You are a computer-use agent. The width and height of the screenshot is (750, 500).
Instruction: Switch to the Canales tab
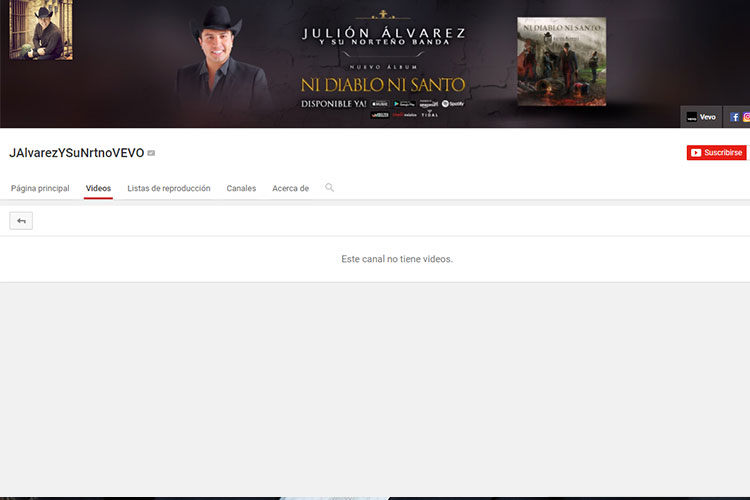pos(241,188)
